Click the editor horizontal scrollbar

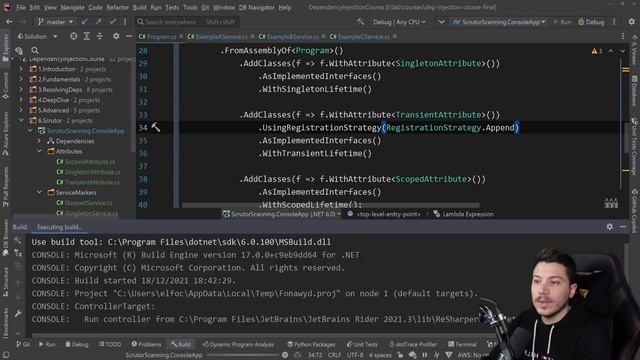pos(331,205)
